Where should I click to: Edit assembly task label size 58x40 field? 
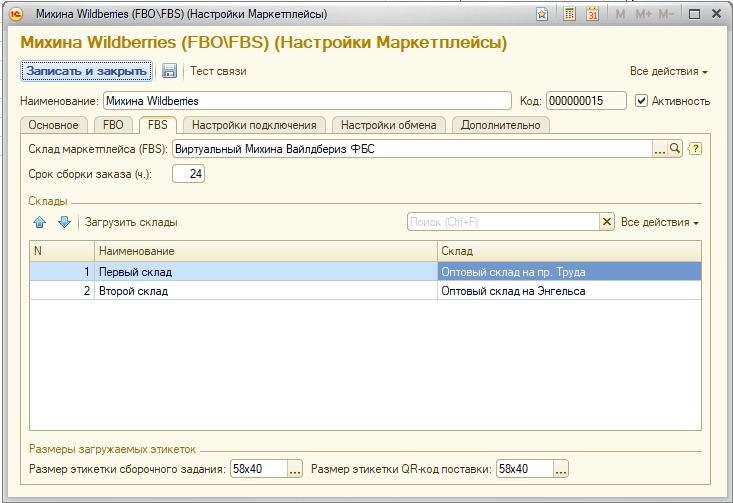coord(259,468)
